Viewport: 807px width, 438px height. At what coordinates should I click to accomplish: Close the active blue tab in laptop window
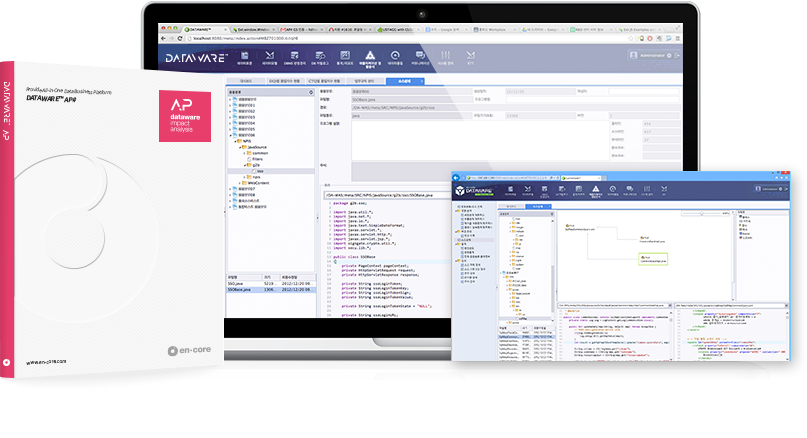click(x=422, y=81)
